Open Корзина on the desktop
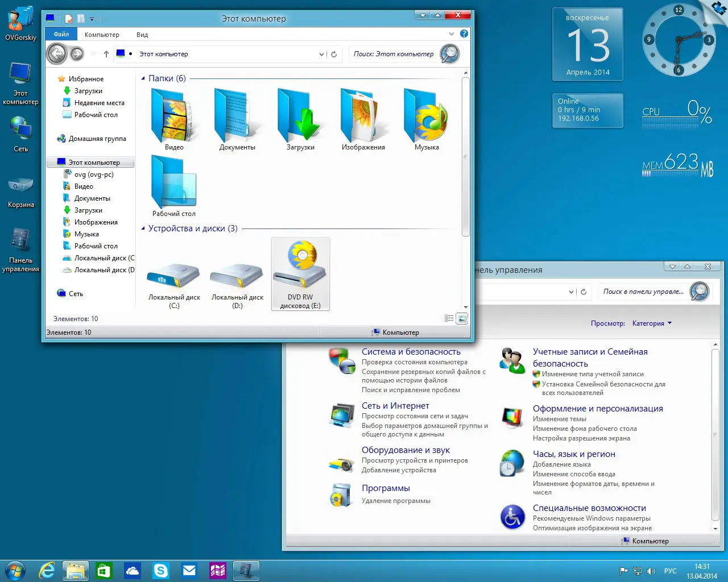The image size is (728, 582). tap(20, 192)
